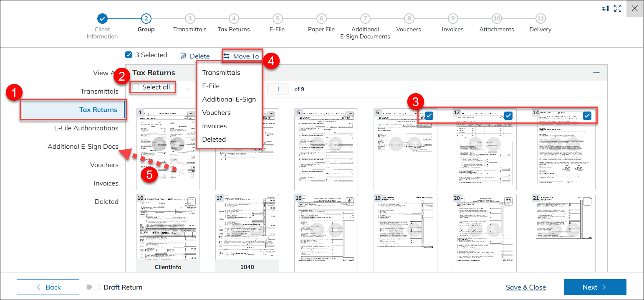
Task: Click the page number input field
Action: (x=278, y=89)
